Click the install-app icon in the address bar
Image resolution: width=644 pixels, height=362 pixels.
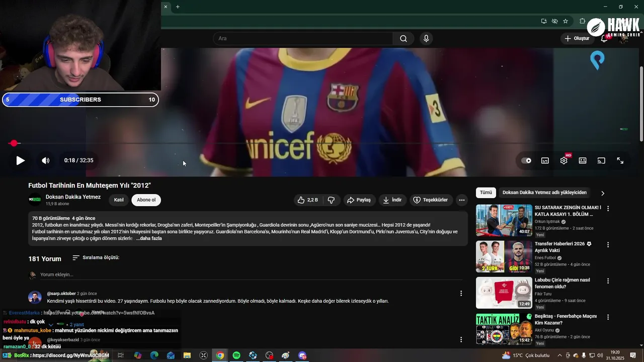(544, 21)
